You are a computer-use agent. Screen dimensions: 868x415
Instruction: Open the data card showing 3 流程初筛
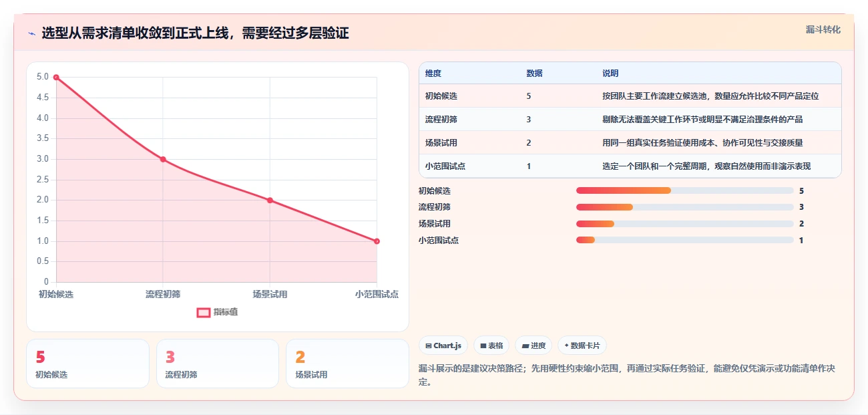[218, 364]
